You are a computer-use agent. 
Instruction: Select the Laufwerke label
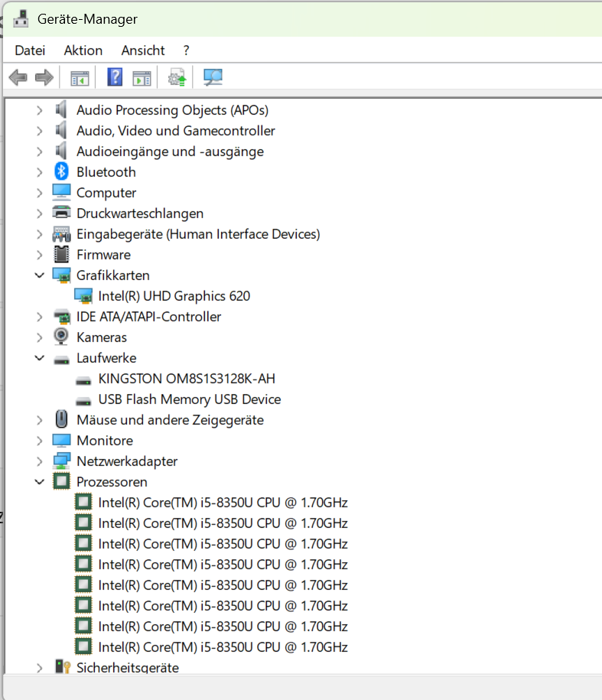coord(106,358)
